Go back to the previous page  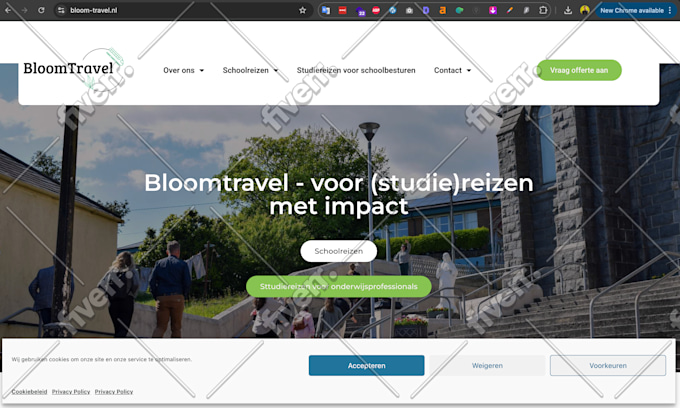8,10
